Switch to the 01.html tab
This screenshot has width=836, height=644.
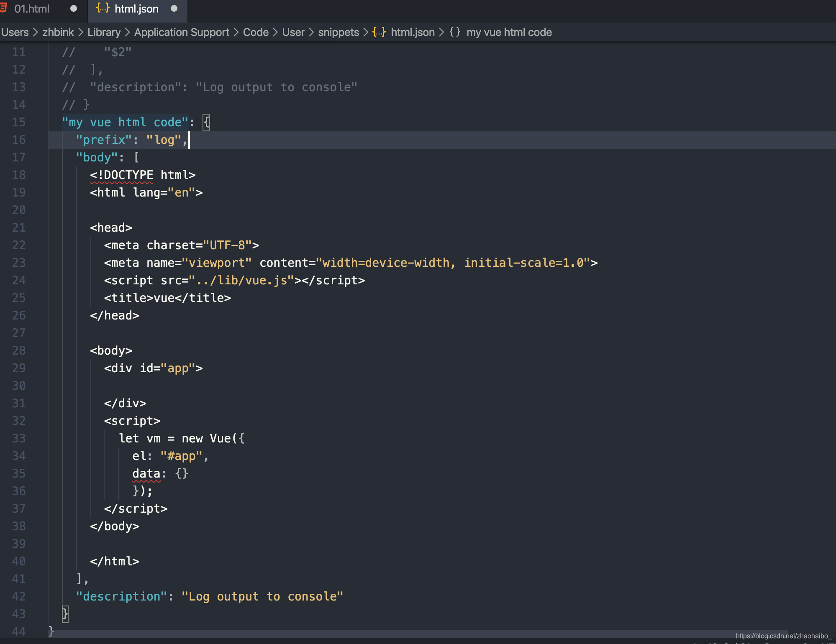pyautogui.click(x=32, y=9)
